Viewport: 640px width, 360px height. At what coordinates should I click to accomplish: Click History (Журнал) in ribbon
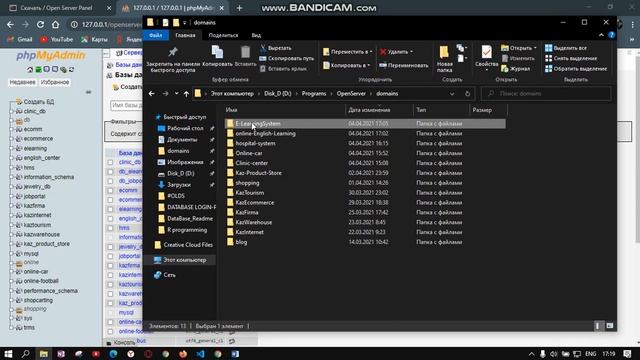coord(516,69)
